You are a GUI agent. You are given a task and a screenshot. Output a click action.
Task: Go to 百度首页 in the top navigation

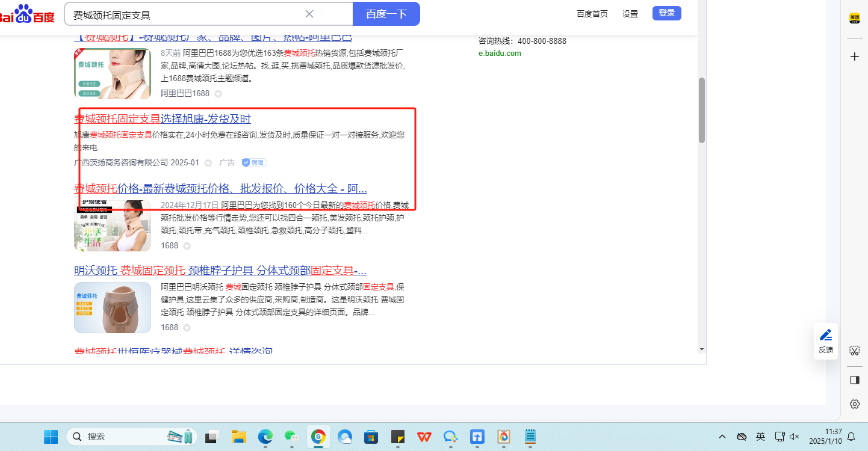[592, 14]
